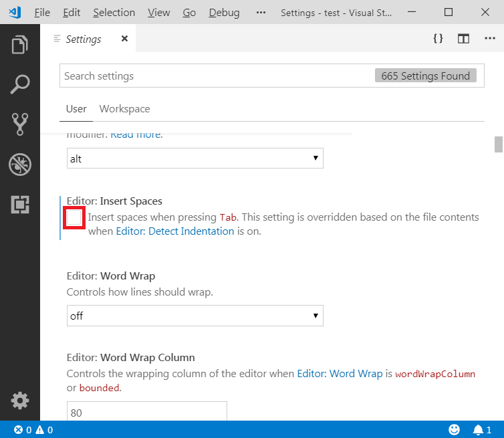Close the Settings tab

[124, 39]
